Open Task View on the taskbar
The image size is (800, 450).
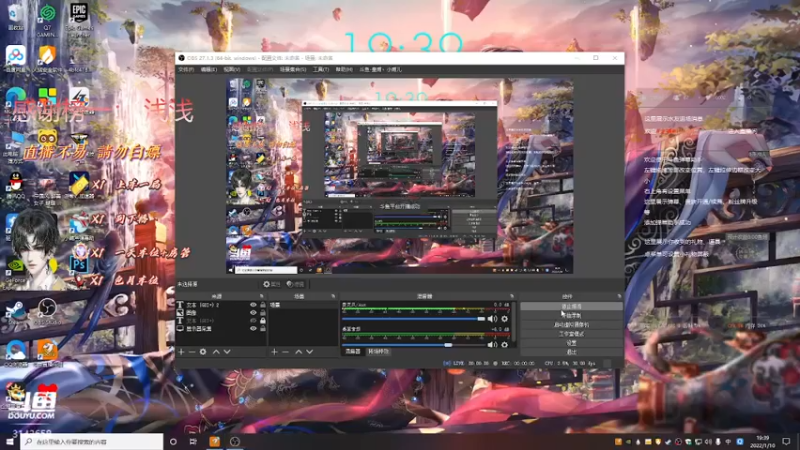(x=193, y=441)
